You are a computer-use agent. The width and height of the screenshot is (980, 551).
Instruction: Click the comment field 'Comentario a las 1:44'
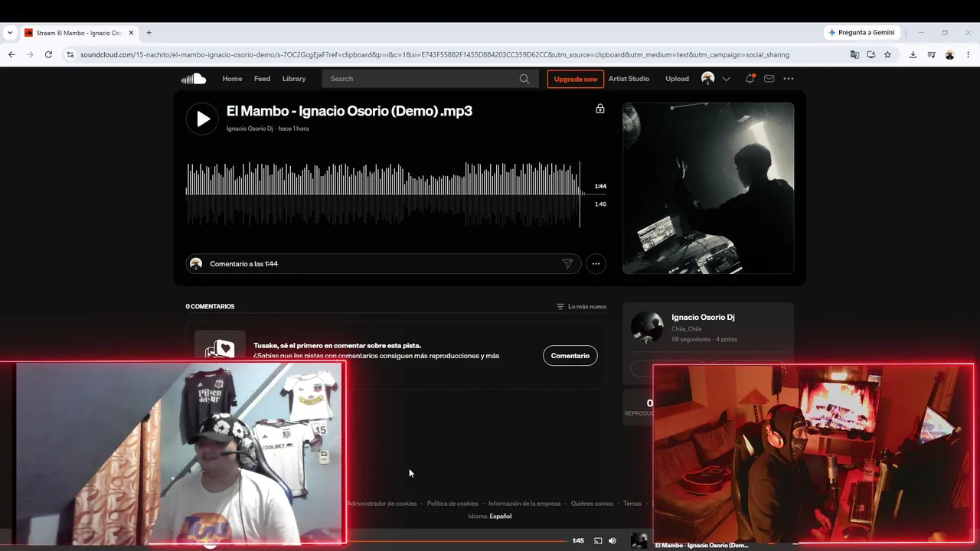[384, 264]
